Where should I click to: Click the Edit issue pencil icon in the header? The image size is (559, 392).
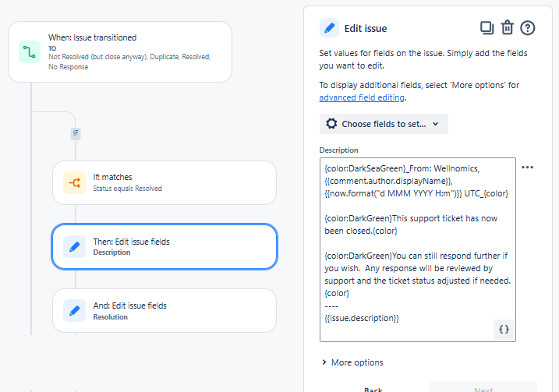tap(330, 28)
